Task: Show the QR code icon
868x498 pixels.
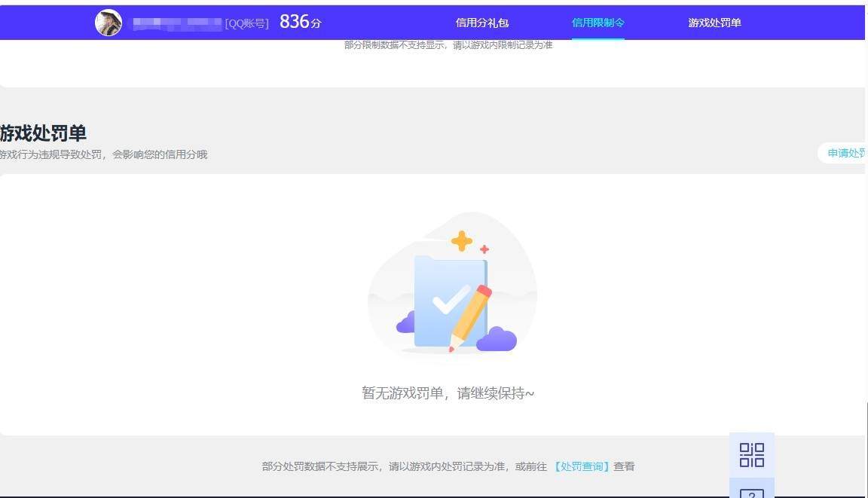Action: 752,455
